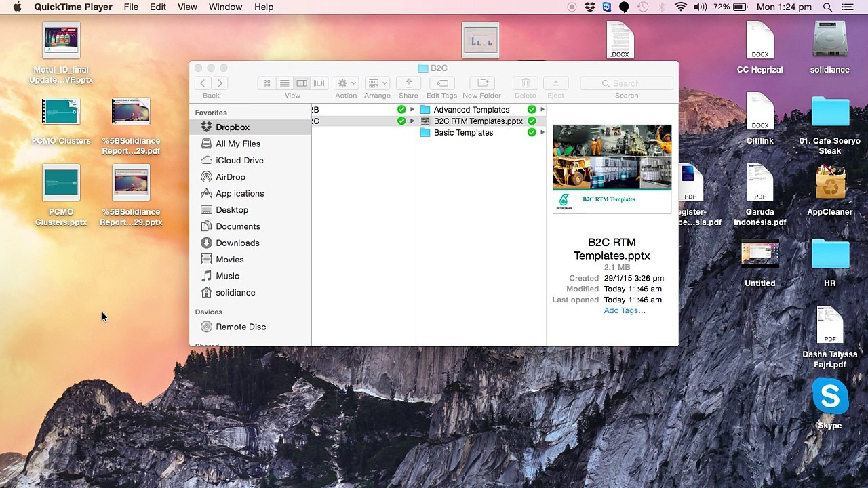868x488 pixels.
Task: Select Downloads in the Favorites sidebar
Action: point(237,243)
